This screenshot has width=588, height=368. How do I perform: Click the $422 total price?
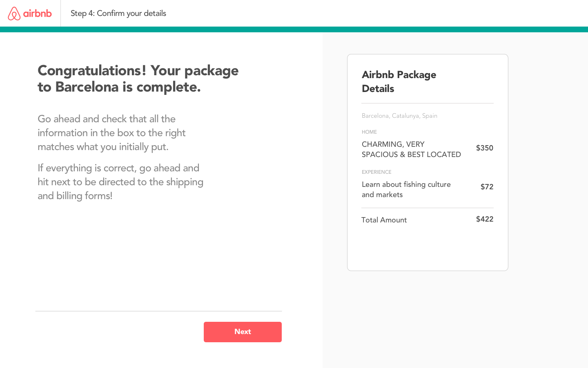pyautogui.click(x=485, y=219)
